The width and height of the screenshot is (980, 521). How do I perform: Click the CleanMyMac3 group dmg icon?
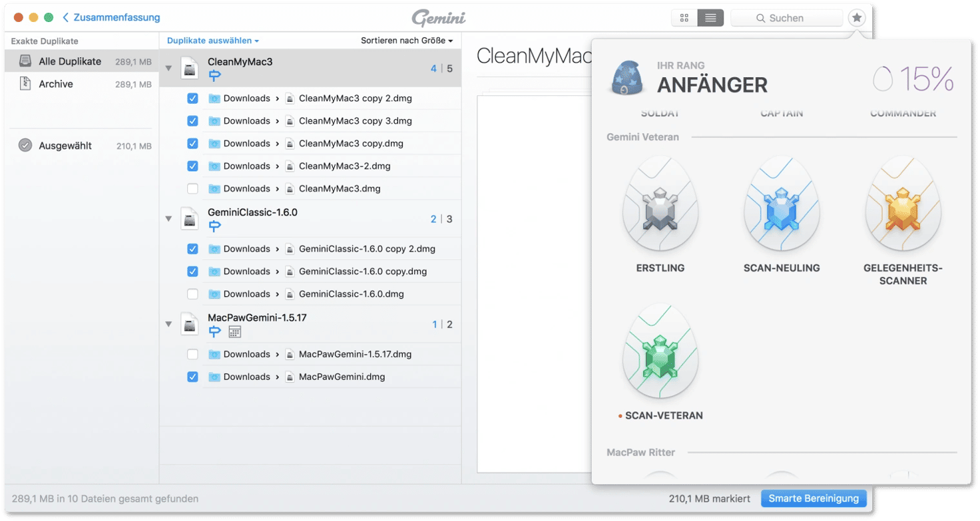click(x=190, y=68)
